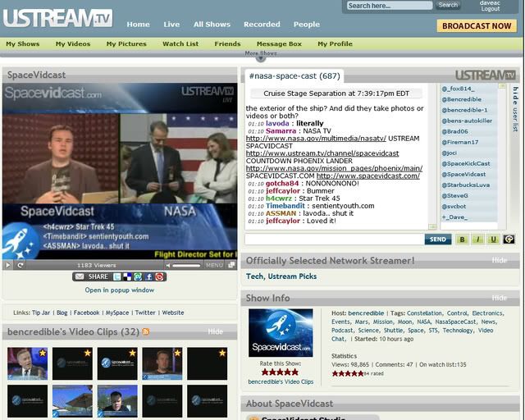
Task: Share the show on Facebook icon
Action: click(x=148, y=276)
